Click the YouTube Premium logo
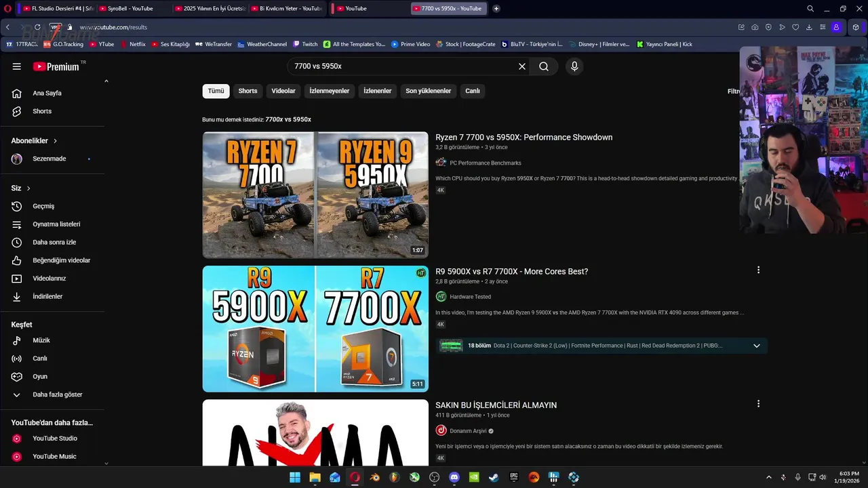This screenshot has width=868, height=488. (56, 66)
